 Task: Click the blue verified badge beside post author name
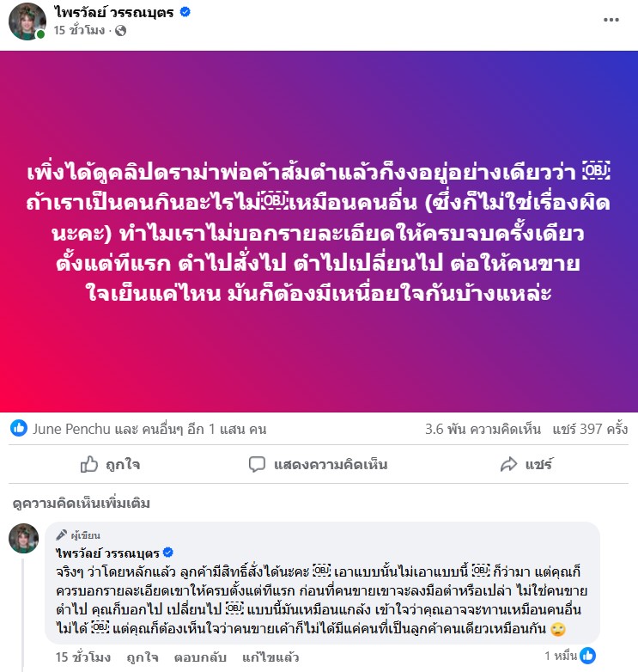(x=185, y=12)
